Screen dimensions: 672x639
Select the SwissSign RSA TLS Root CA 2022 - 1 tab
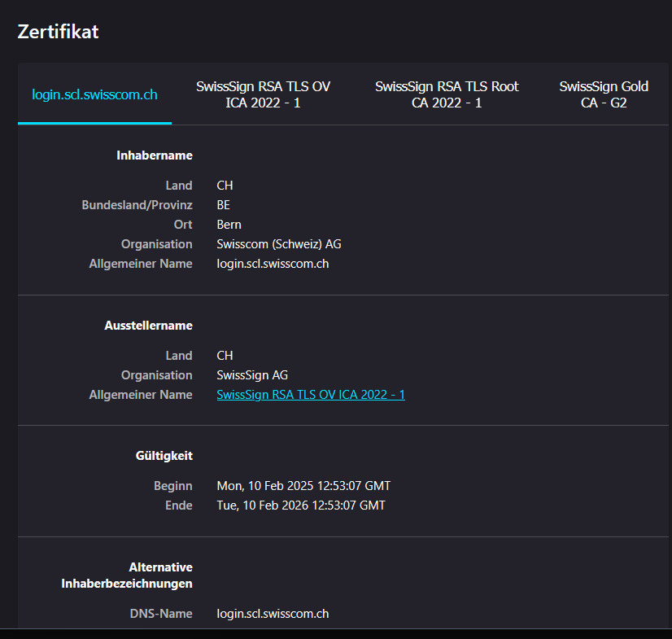[446, 94]
